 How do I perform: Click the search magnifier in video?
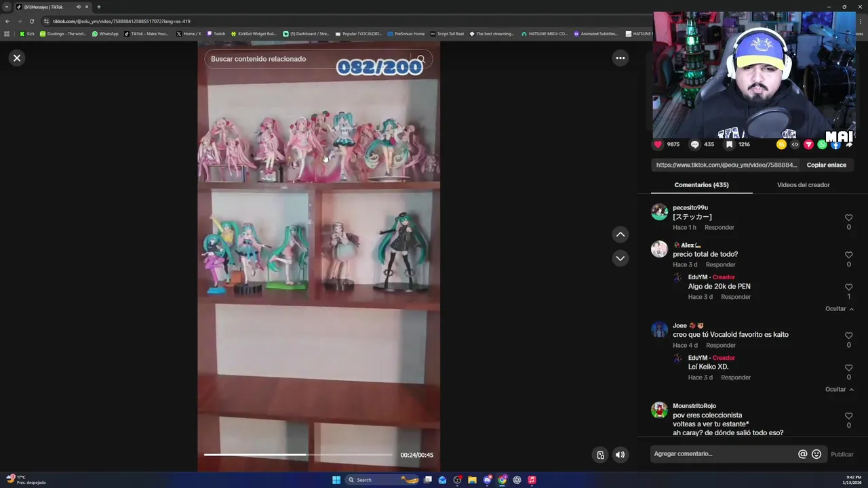pyautogui.click(x=421, y=59)
